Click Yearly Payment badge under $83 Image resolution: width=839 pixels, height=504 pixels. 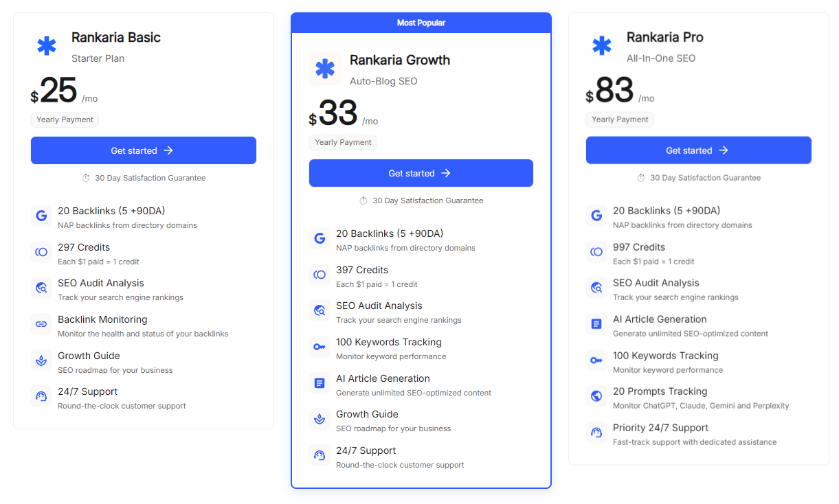pos(620,119)
